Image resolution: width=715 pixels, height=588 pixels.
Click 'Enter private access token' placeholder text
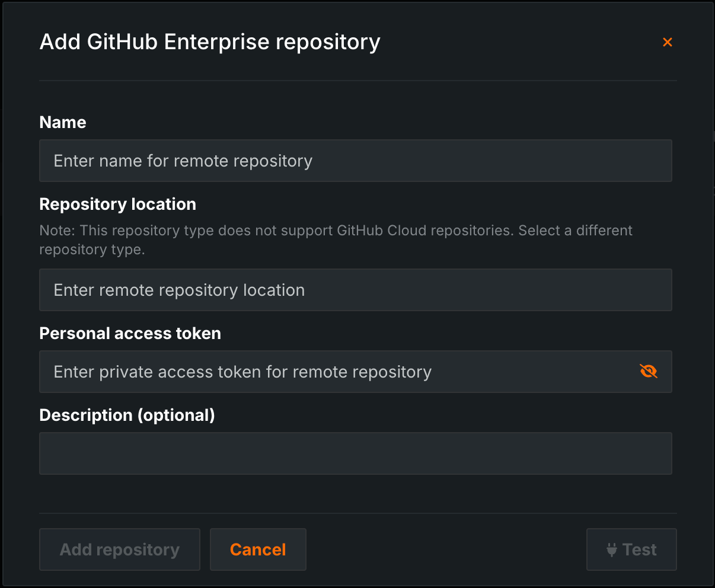(x=242, y=372)
